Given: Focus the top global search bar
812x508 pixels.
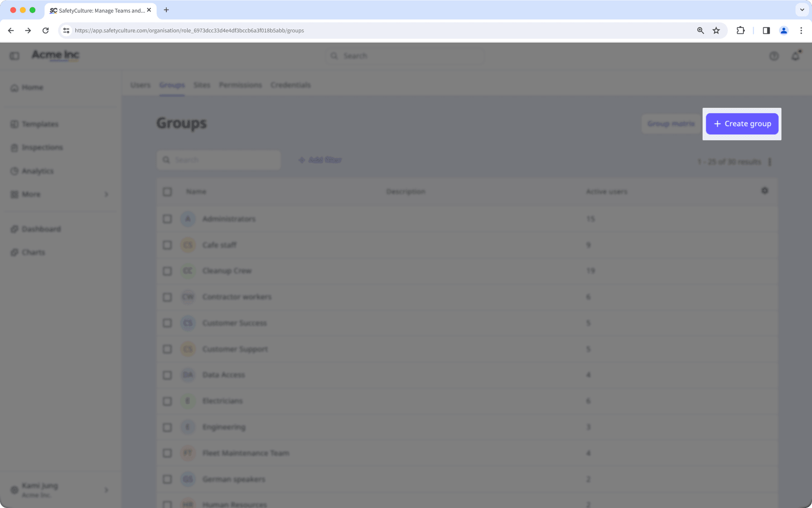Looking at the screenshot, I should (405, 56).
